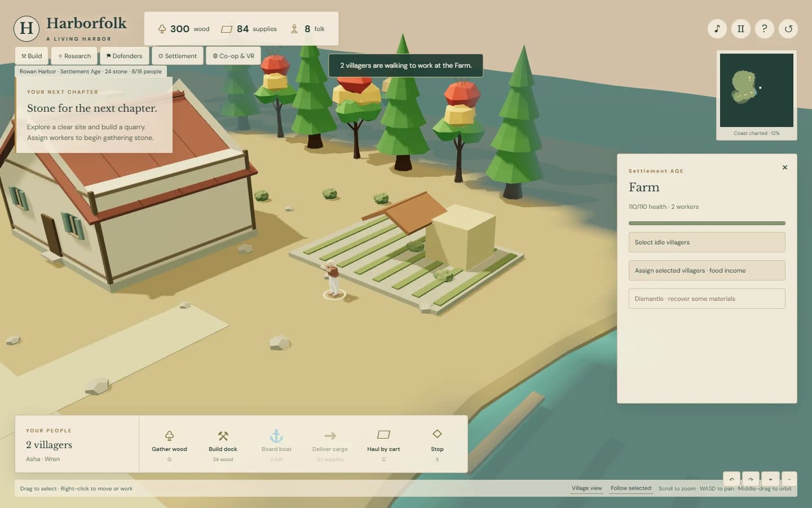Viewport: 812px width, 508px height.
Task: Click the Board boat anchor icon
Action: point(276,435)
